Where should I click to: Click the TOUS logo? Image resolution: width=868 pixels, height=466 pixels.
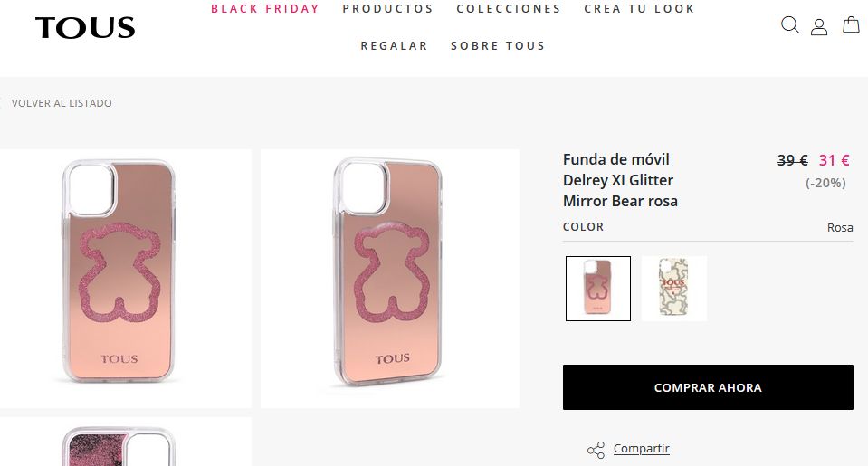click(85, 28)
